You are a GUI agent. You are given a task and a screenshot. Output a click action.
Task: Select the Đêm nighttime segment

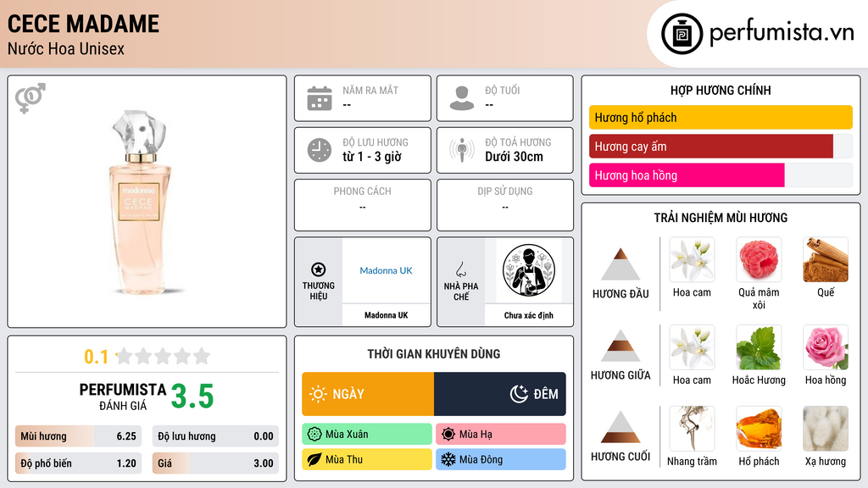(x=500, y=394)
